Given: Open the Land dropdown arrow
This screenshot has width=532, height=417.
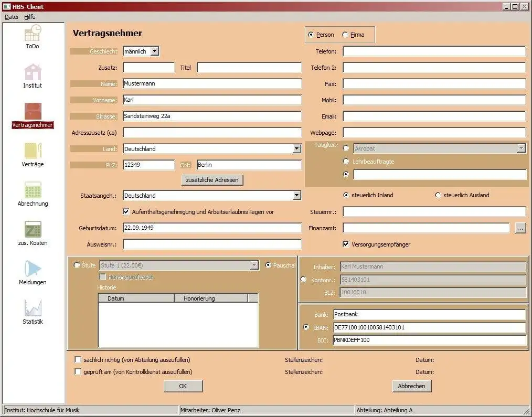Looking at the screenshot, I should 296,148.
